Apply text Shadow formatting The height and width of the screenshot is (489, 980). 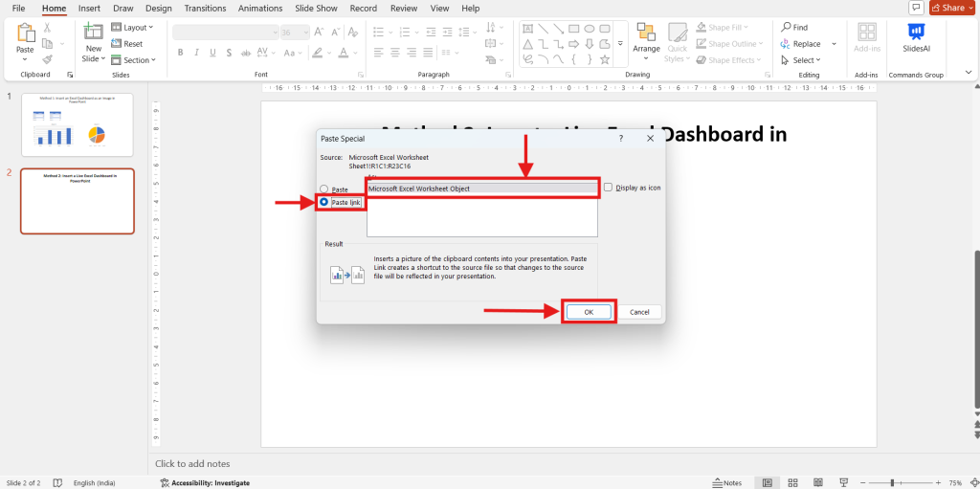tap(229, 53)
